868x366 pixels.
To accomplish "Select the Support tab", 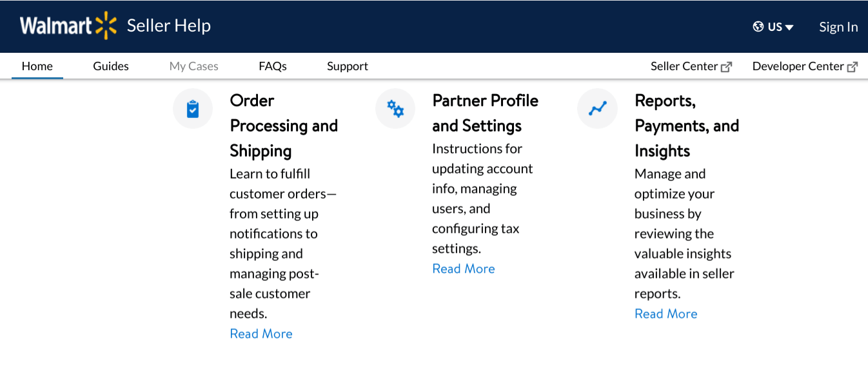I will tap(348, 66).
